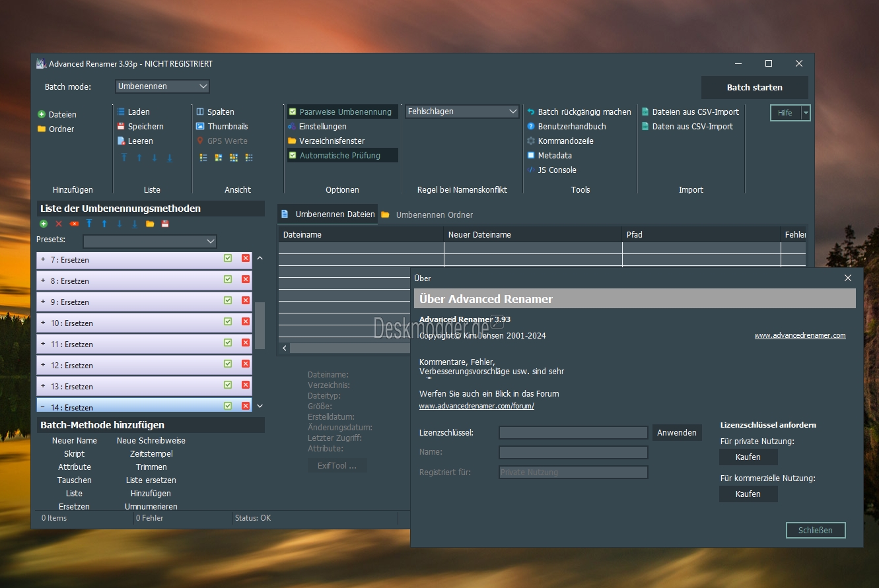Move method up with blue arrow in methods toolbar
This screenshot has height=588, width=879.
pyautogui.click(x=104, y=224)
